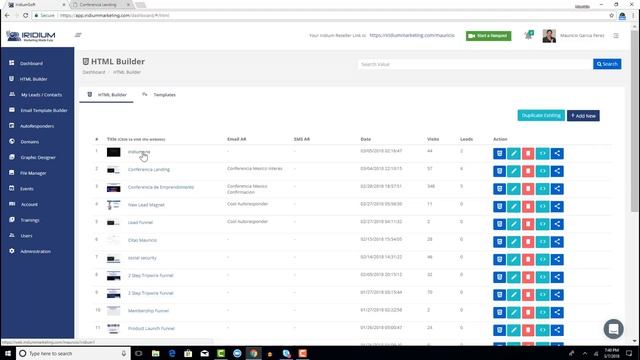The height and width of the screenshot is (360, 640).
Task: Click the Iridium logo
Action: point(31,36)
